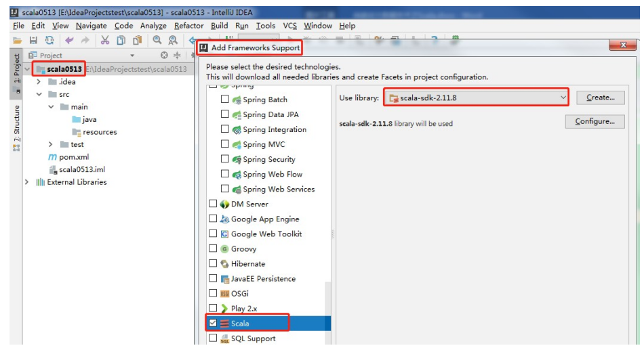644x350 pixels.
Task: Click the scroll from source target icon
Action: click(164, 55)
